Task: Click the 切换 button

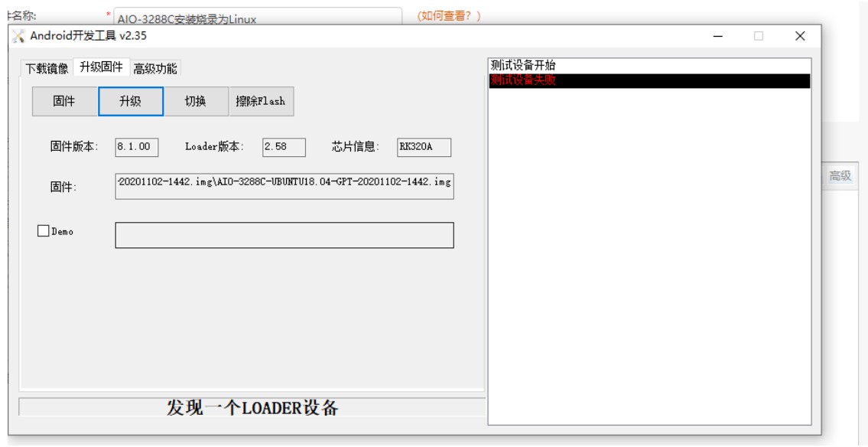Action: pyautogui.click(x=196, y=101)
